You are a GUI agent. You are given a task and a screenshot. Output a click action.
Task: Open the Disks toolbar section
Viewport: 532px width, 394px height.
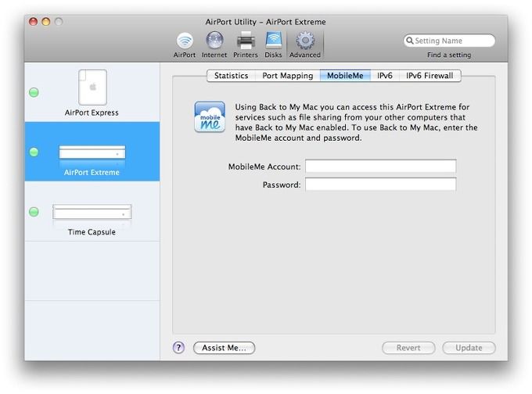tap(273, 45)
